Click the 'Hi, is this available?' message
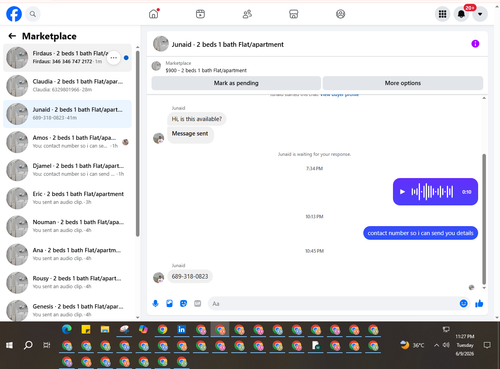 (x=197, y=119)
